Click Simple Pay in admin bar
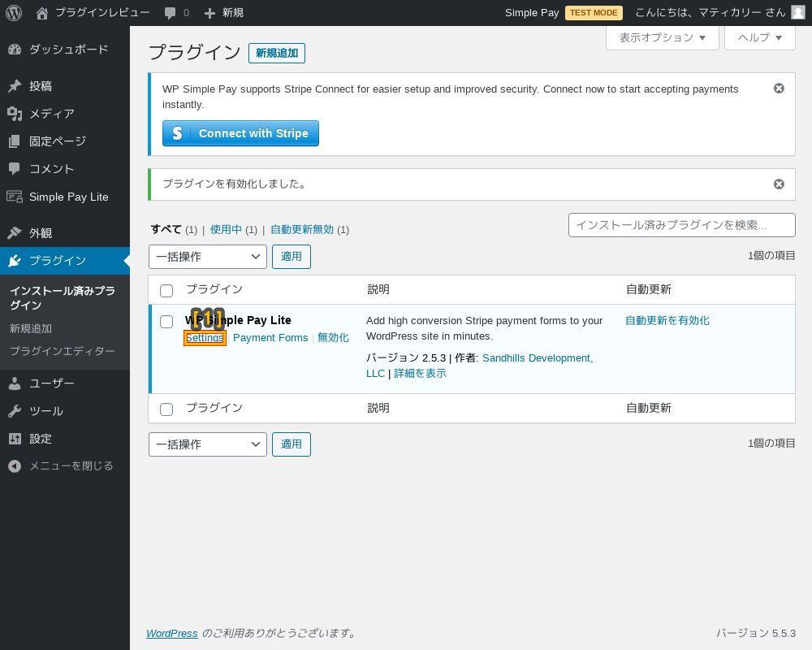Image resolution: width=812 pixels, height=650 pixels. (x=532, y=12)
